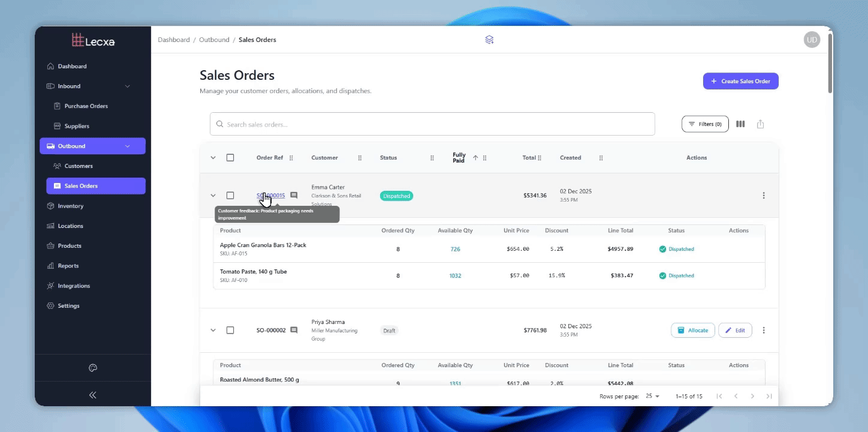Toggle the select-all header checkbox
Viewport: 868px width, 432px height.
(230, 158)
